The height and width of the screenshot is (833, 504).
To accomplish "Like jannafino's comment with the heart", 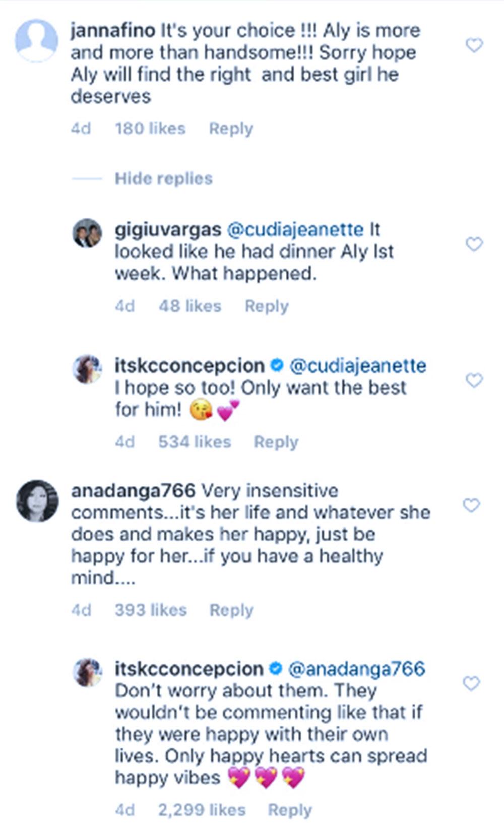I will click(x=474, y=45).
